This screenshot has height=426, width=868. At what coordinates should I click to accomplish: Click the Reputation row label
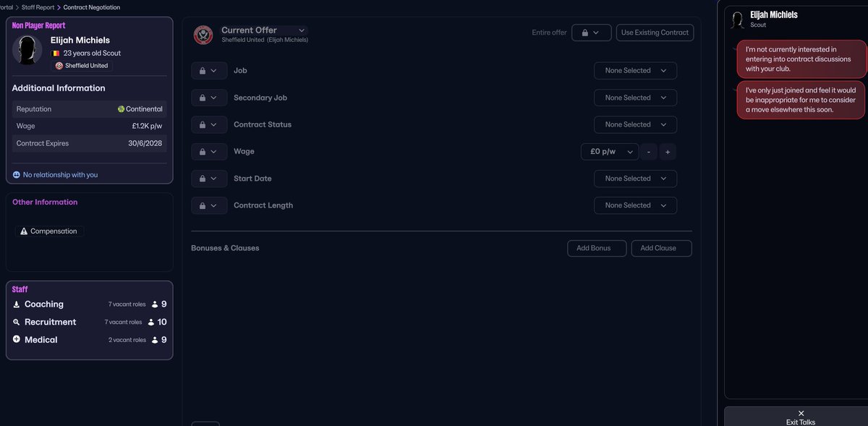click(x=34, y=109)
